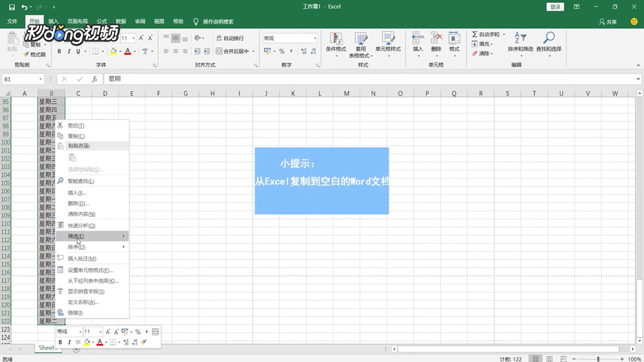Viewport: 644px width, 362px height.
Task: Toggle Italic in the mini toolbar
Action: pos(69,342)
